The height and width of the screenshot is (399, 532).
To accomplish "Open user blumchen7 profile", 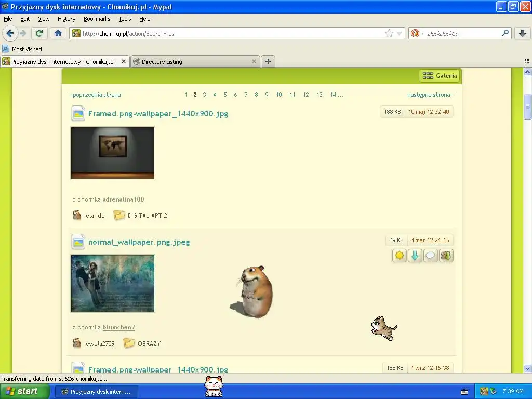I will pos(119,327).
